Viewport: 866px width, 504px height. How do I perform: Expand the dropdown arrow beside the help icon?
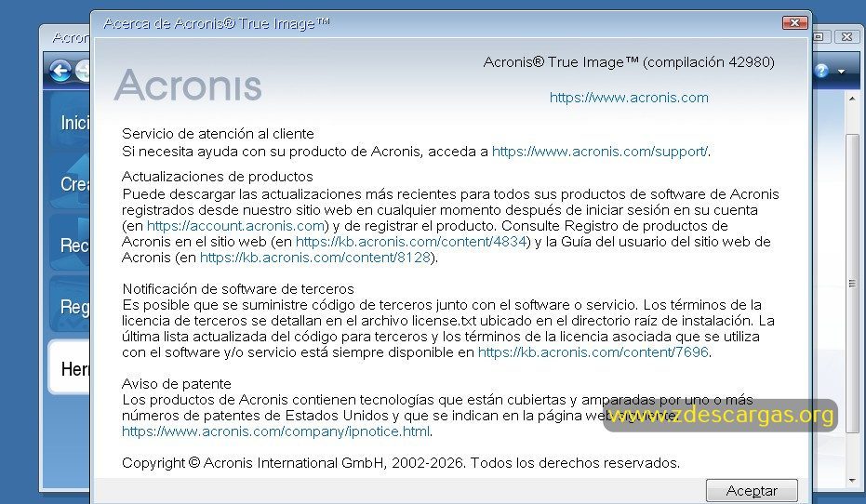(x=841, y=72)
